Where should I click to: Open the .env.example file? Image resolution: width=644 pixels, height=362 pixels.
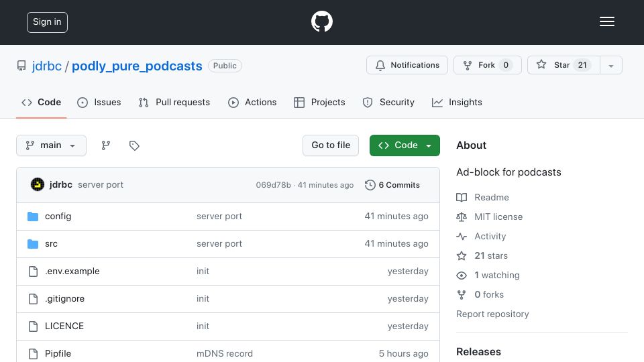coord(72,271)
